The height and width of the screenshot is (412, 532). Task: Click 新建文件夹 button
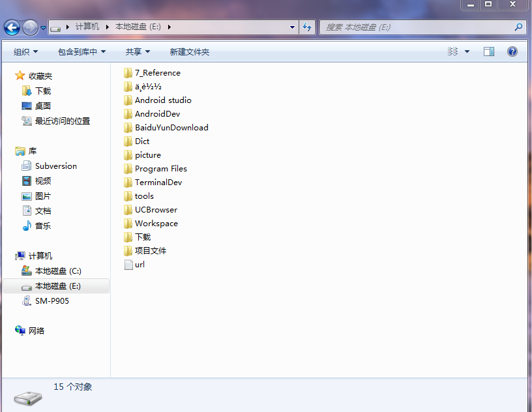pos(189,52)
